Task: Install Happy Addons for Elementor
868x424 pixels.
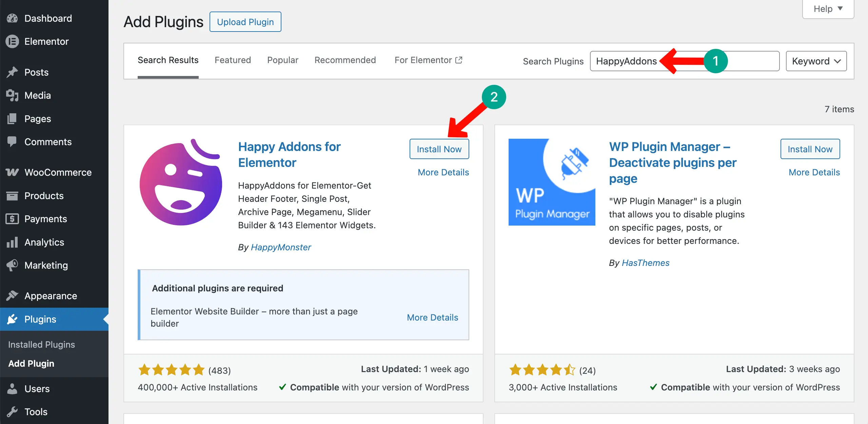Action: click(x=439, y=149)
